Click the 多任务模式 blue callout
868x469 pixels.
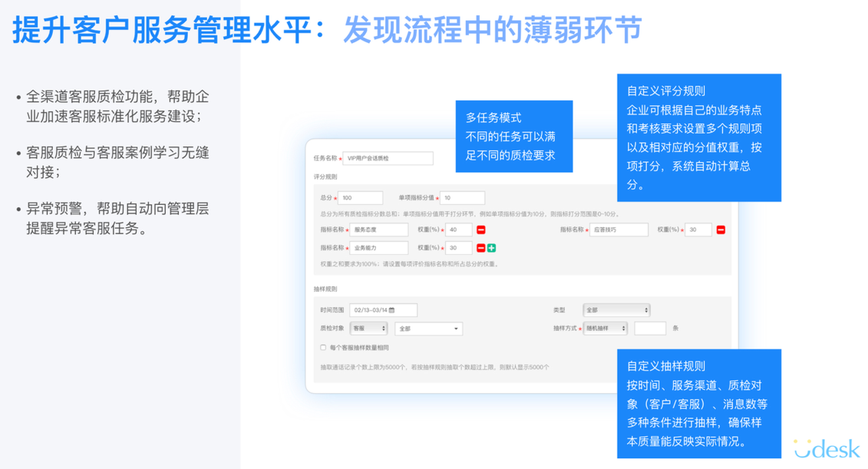coord(514,137)
